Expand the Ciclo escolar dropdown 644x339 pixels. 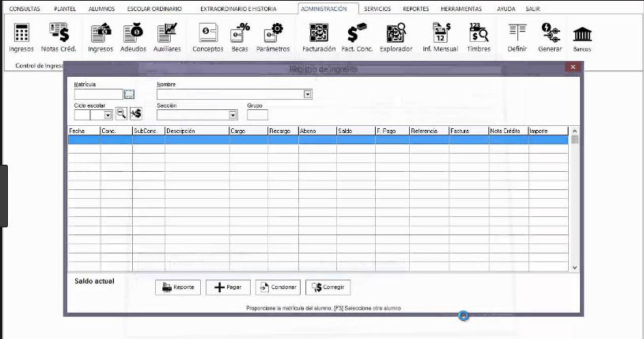(108, 115)
